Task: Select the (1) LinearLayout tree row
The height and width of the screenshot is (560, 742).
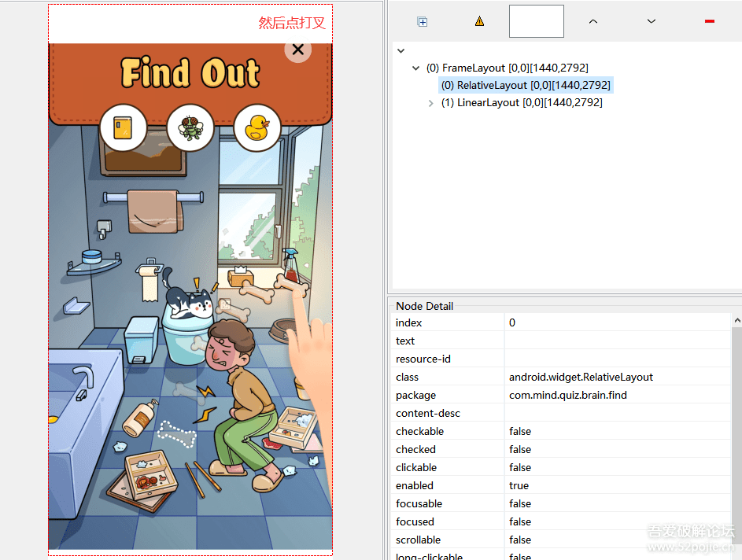Action: click(x=522, y=102)
